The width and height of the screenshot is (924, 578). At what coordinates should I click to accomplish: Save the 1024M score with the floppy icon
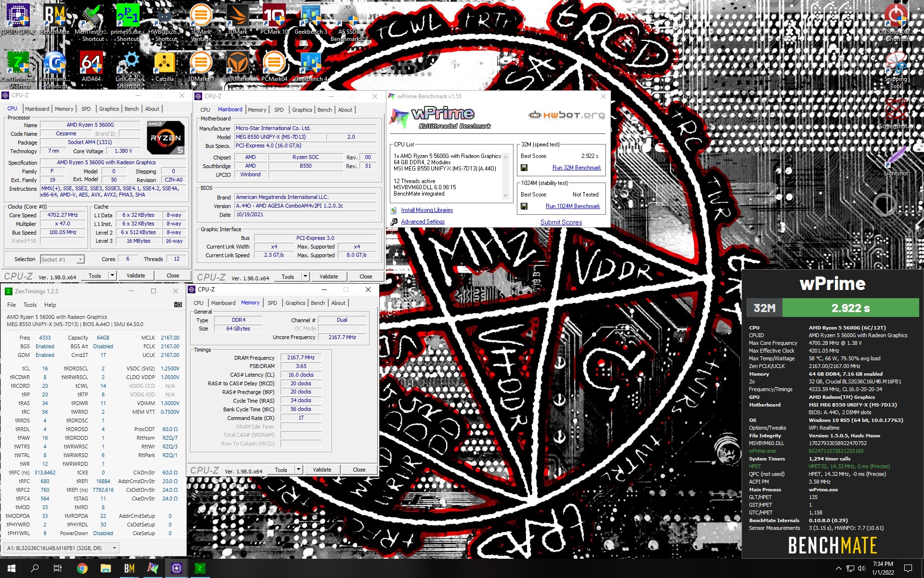click(x=524, y=206)
